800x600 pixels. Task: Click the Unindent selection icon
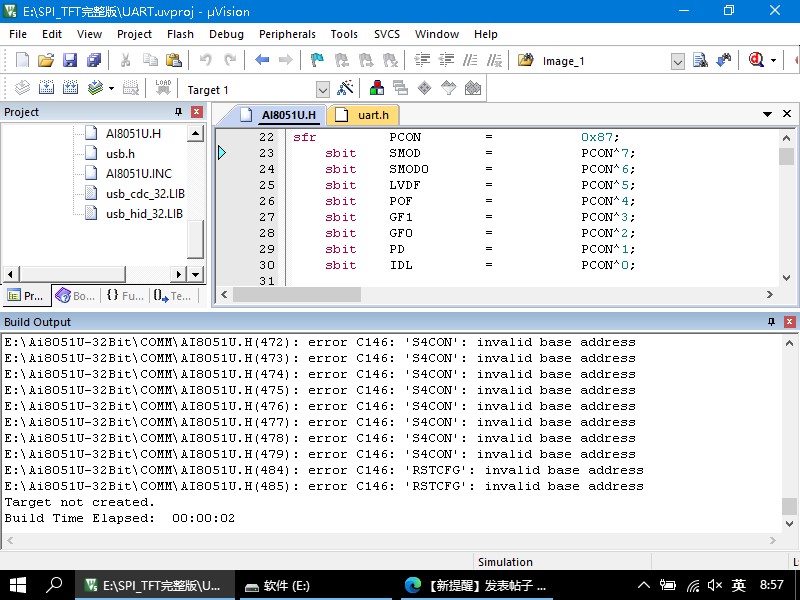coord(446,60)
